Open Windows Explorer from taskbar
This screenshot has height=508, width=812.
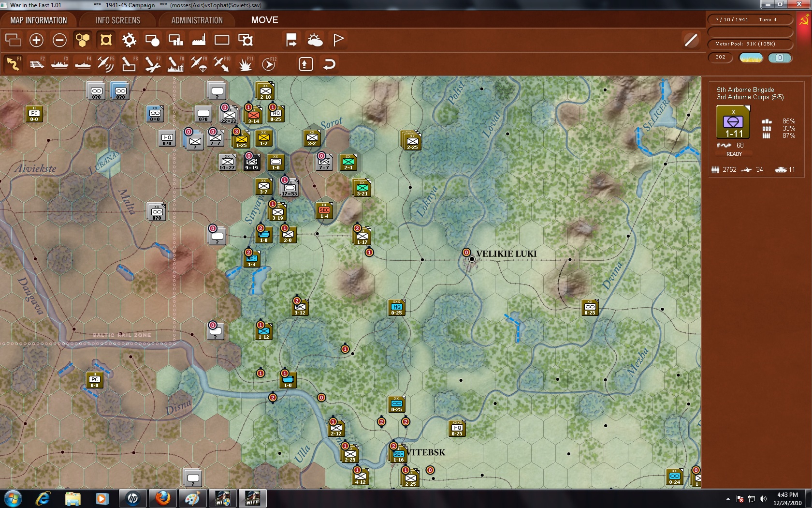pos(72,498)
